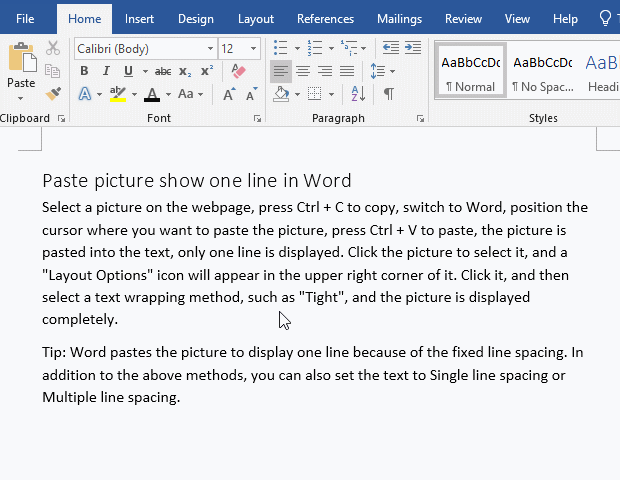The height and width of the screenshot is (480, 620).
Task: Apply the Heading 1 style
Action: (x=602, y=70)
